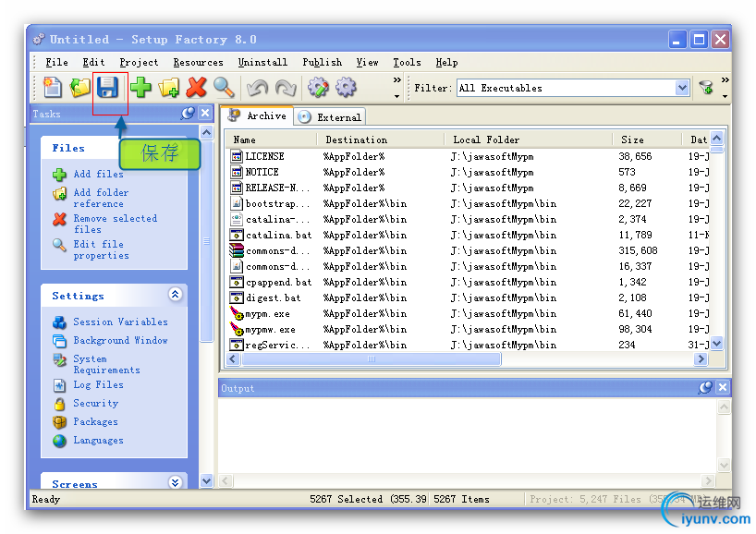Click Edit file properties link
The height and width of the screenshot is (534, 756).
point(101,249)
